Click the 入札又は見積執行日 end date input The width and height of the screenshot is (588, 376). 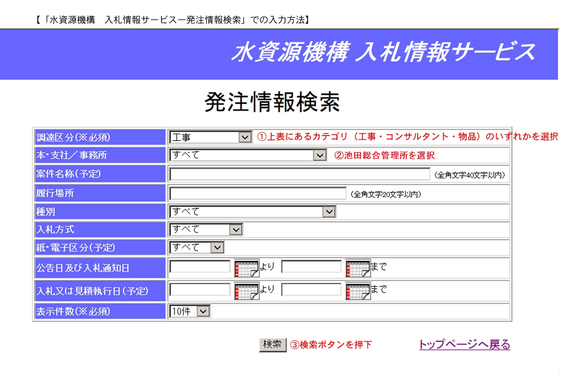click(311, 289)
